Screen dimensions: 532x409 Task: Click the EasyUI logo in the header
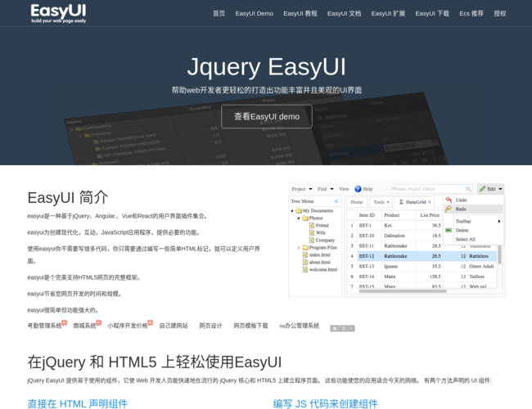tap(58, 13)
